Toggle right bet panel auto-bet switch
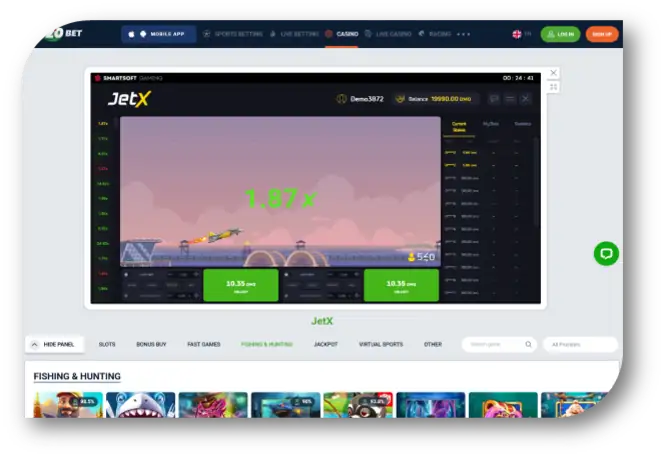 [286, 275]
